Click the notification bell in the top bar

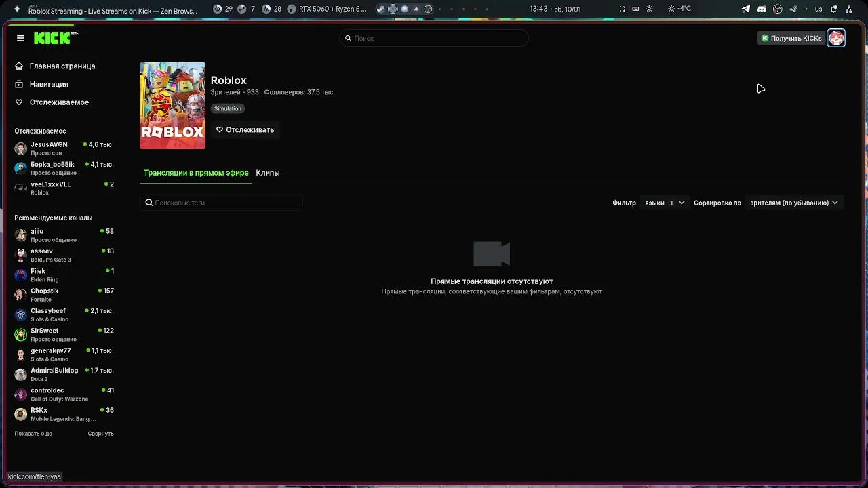pos(834,9)
